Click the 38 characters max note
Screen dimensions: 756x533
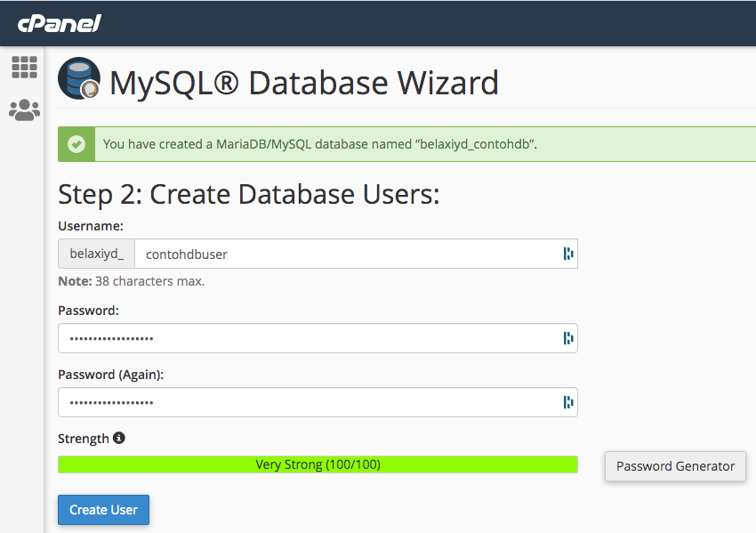click(x=132, y=281)
